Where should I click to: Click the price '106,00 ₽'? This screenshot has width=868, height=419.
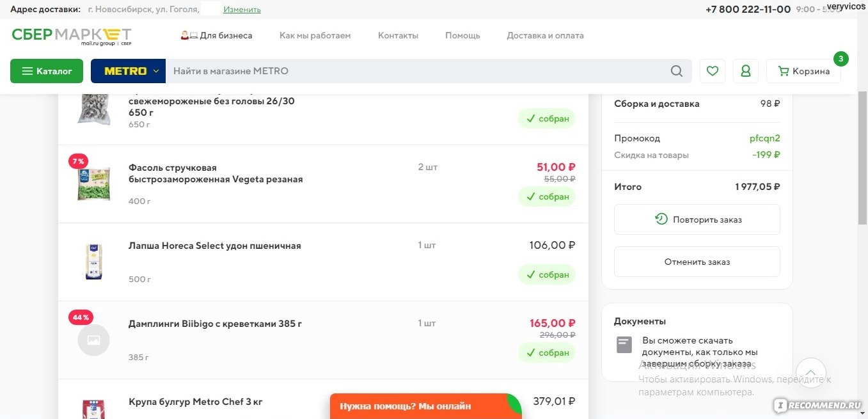tap(553, 245)
